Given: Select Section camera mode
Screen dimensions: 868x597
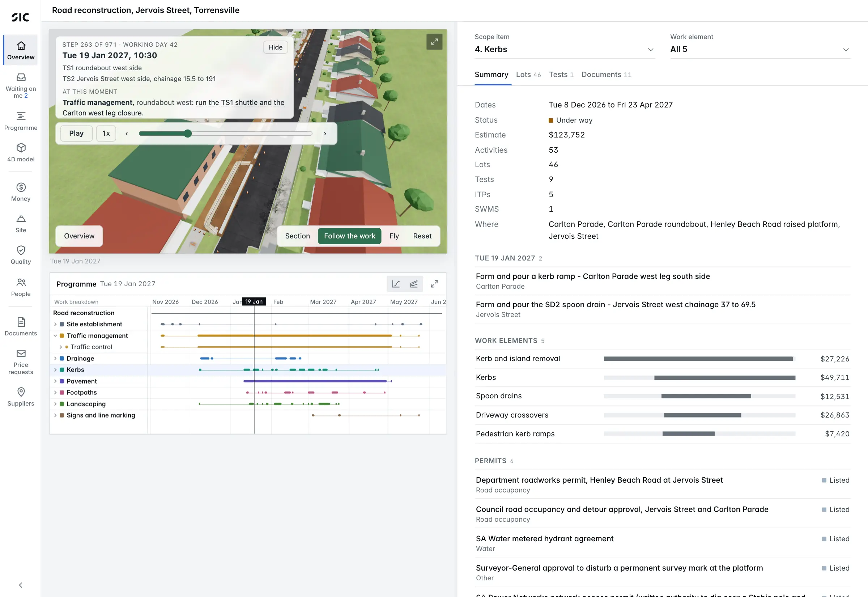Looking at the screenshot, I should click(298, 236).
